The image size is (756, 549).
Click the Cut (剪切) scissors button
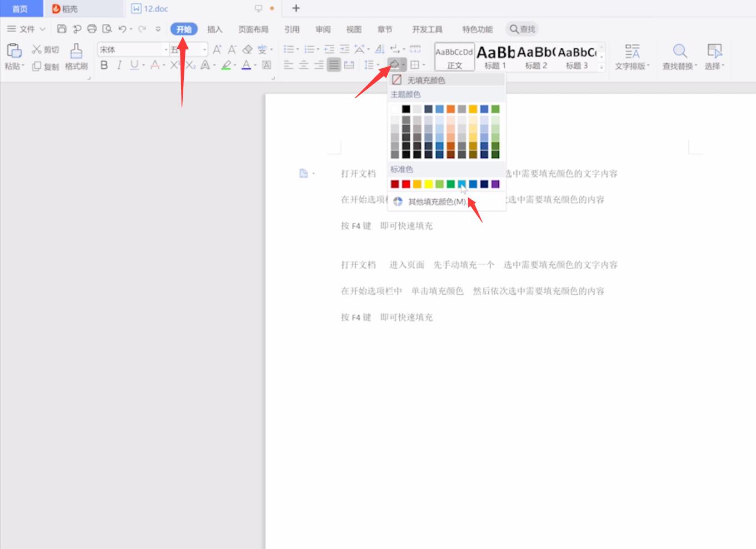(x=45, y=49)
